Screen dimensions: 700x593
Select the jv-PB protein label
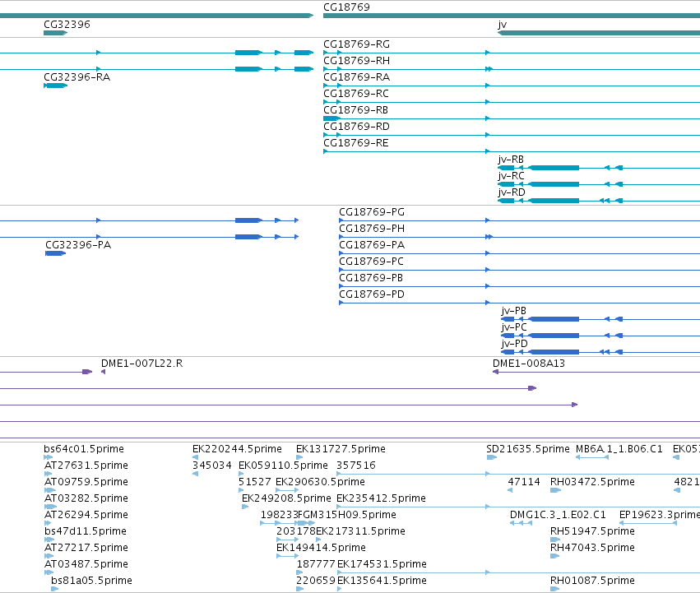(x=513, y=311)
